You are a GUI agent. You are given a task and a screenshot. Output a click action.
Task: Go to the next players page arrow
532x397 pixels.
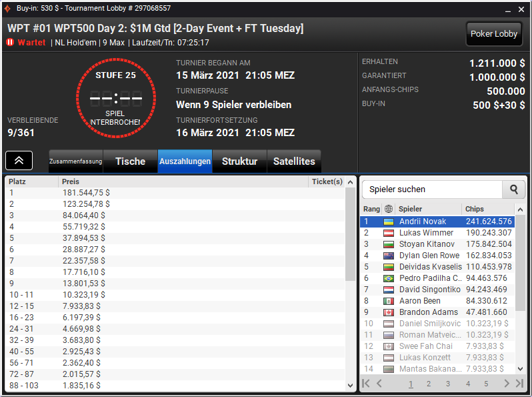tap(507, 384)
